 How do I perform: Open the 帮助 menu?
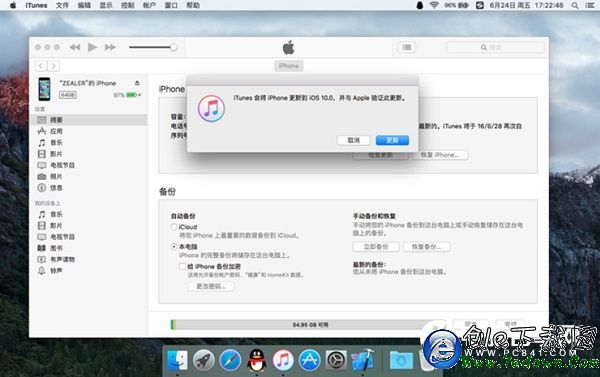coord(193,5)
